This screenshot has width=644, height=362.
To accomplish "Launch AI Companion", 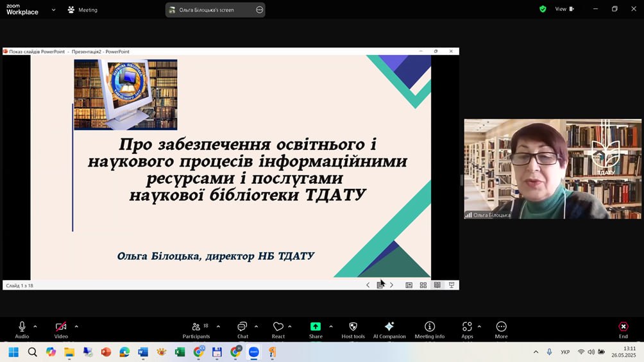I will pos(389,330).
